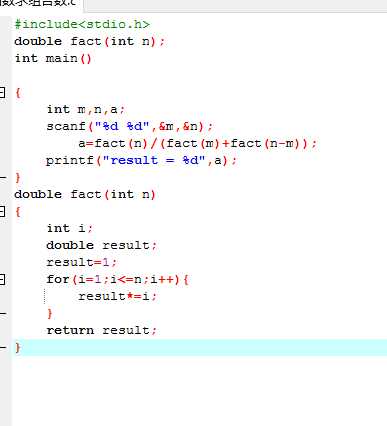The height and width of the screenshot is (426, 387).
Task: Place cursor on 'int i;' line
Action: tap(69, 228)
